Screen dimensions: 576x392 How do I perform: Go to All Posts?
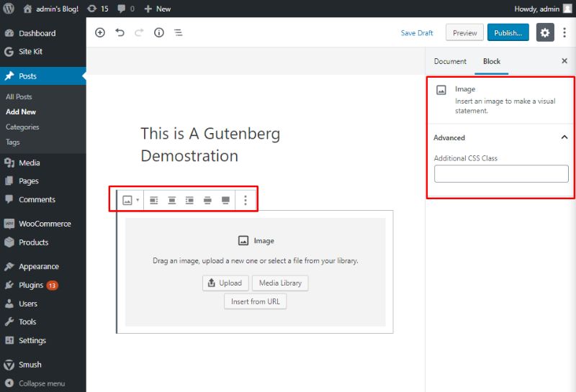coord(19,96)
